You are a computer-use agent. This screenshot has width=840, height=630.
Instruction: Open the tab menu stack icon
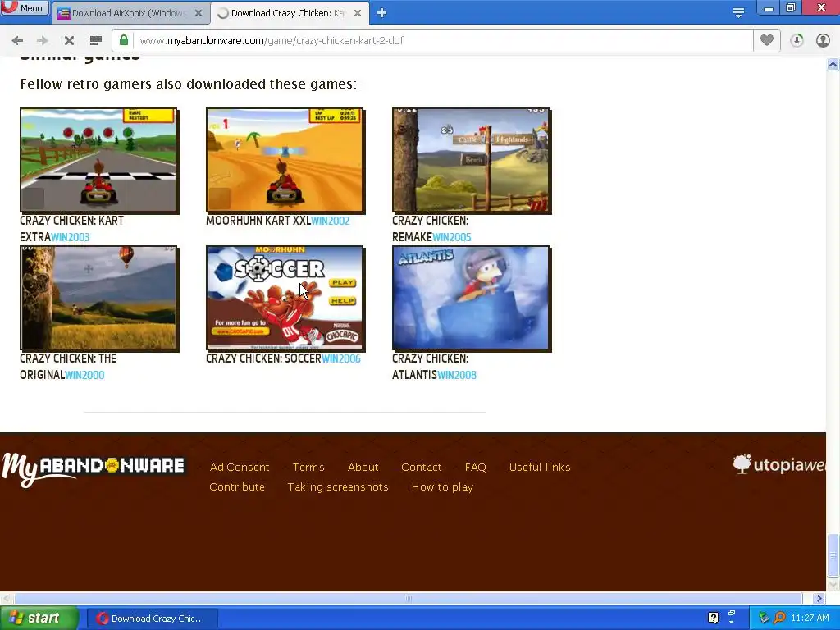[738, 13]
